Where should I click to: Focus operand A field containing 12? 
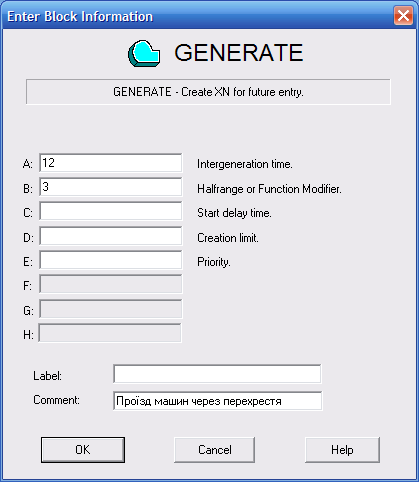coord(111,163)
